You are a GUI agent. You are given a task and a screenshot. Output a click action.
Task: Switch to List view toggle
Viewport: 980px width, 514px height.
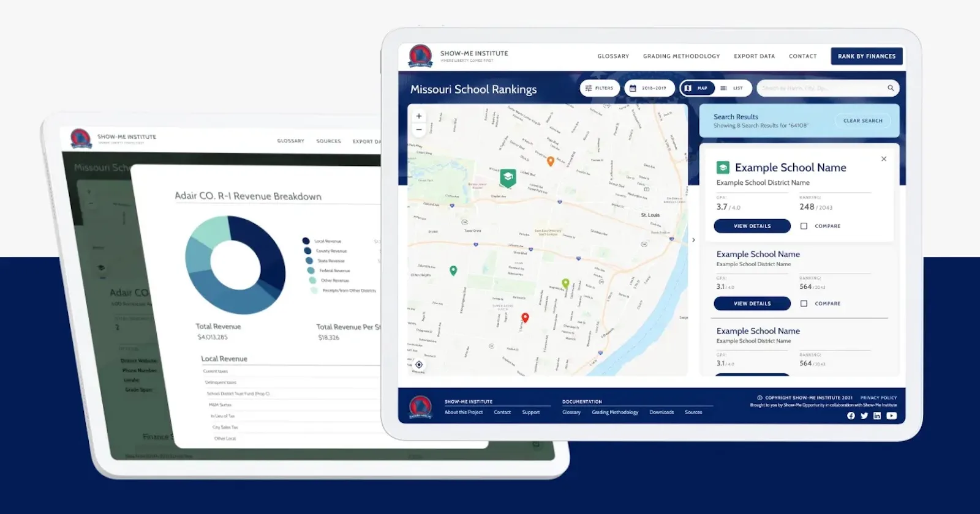733,88
